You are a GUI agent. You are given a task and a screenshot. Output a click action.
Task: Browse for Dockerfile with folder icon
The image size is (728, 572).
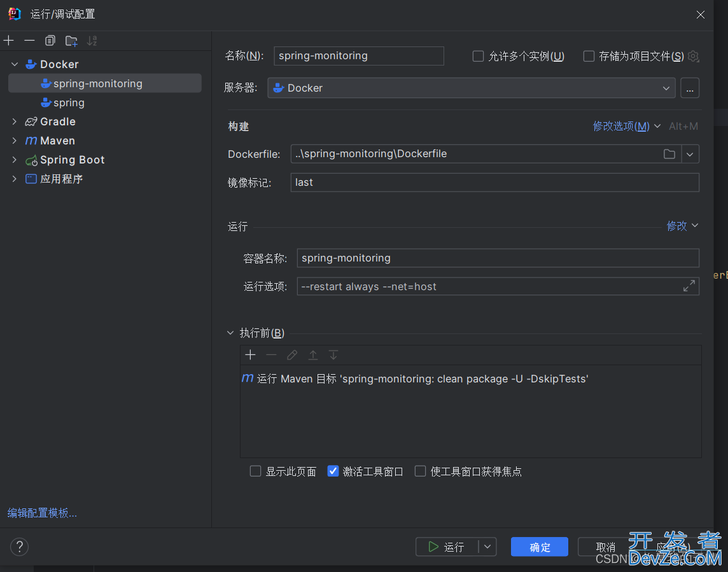669,154
